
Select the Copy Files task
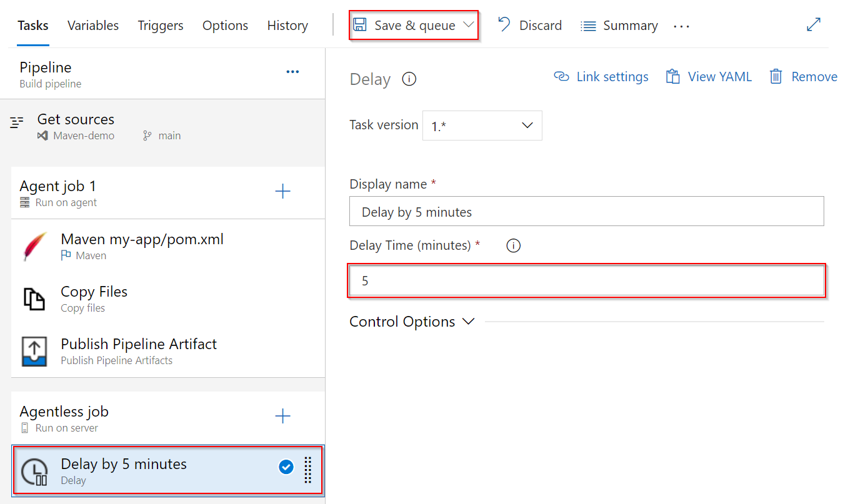[168, 299]
